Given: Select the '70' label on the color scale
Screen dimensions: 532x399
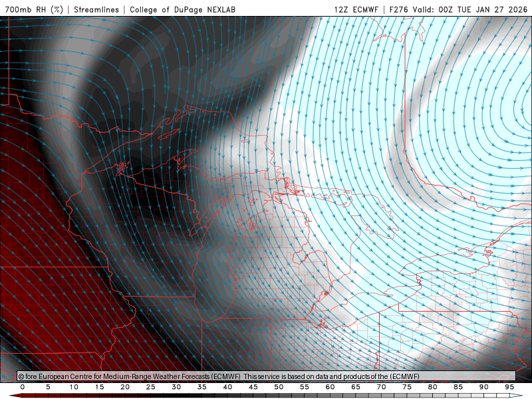Looking at the screenshot, I should tap(381, 387).
